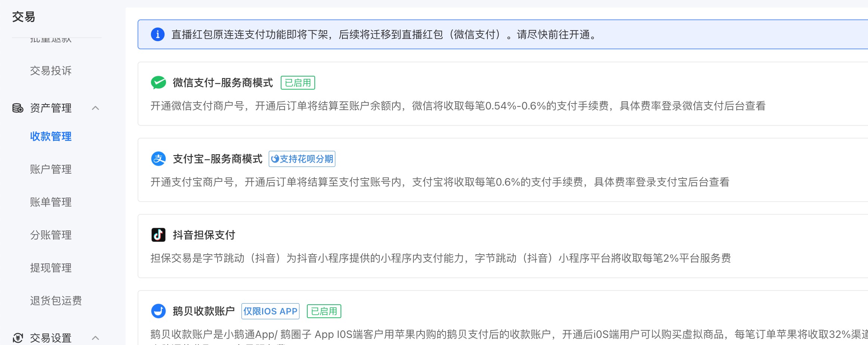Collapse the 资产管理 section chevron
This screenshot has width=868, height=345.
[95, 108]
